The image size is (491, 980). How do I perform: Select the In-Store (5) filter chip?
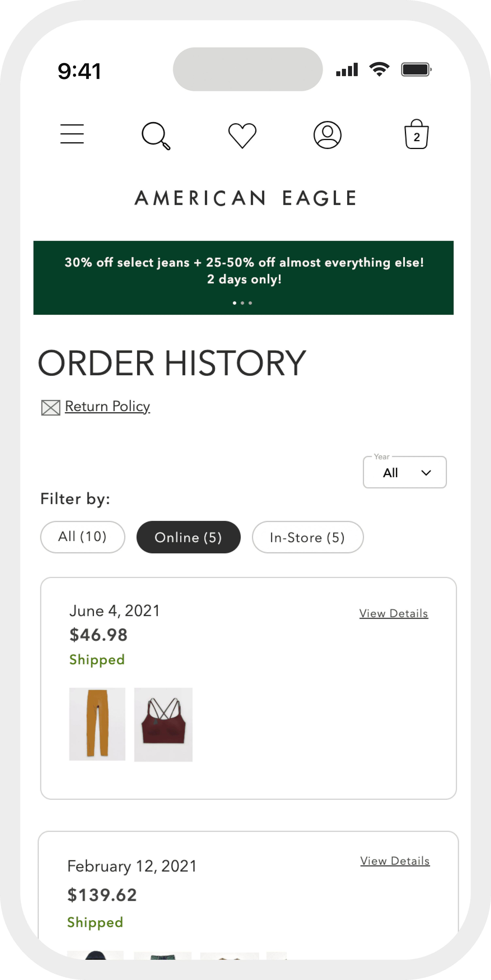[x=307, y=537]
